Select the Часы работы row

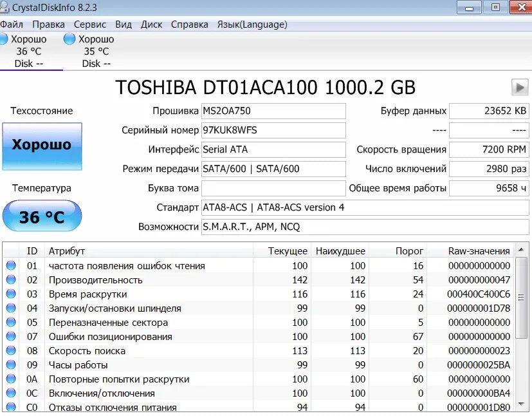(259, 364)
